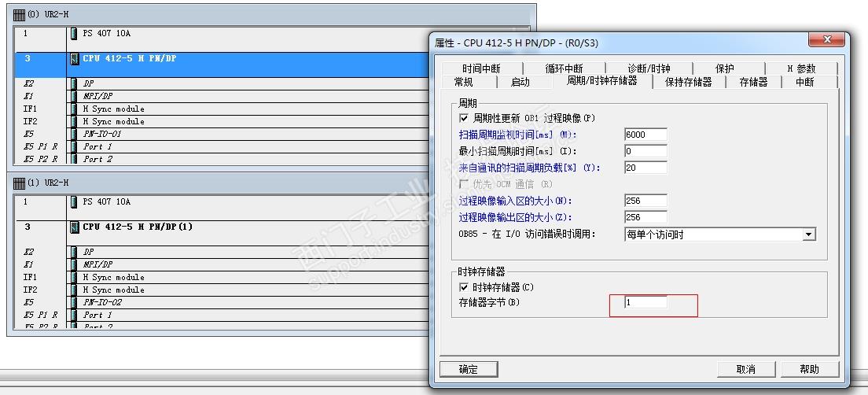Viewport: 868px width, 395px height.
Task: Select slot 1 cell in rack (0)
Action: pos(40,39)
